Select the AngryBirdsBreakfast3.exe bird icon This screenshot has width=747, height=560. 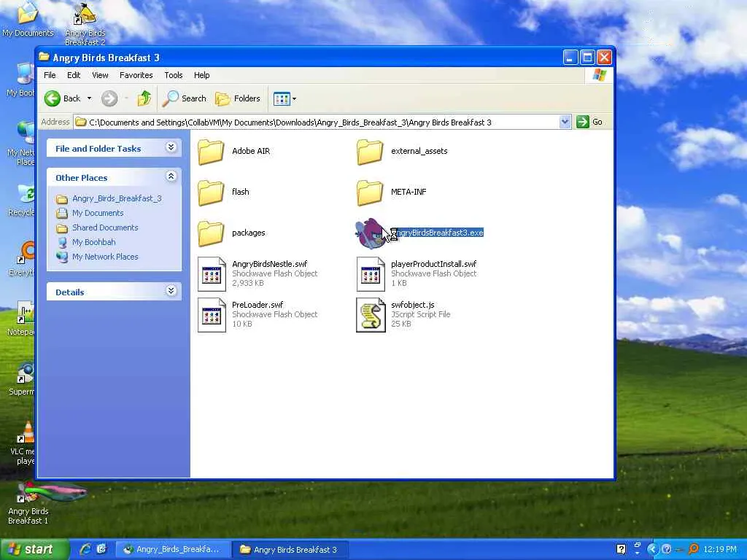[x=370, y=233]
